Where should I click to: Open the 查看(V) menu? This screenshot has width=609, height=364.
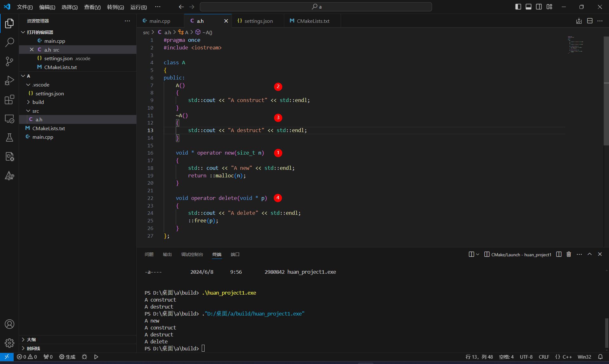pos(92,7)
